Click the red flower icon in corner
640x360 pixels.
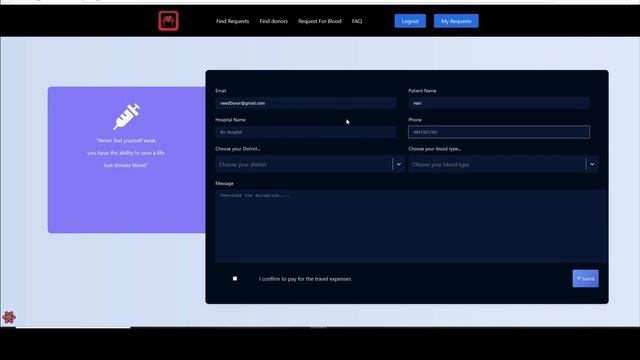(x=9, y=317)
